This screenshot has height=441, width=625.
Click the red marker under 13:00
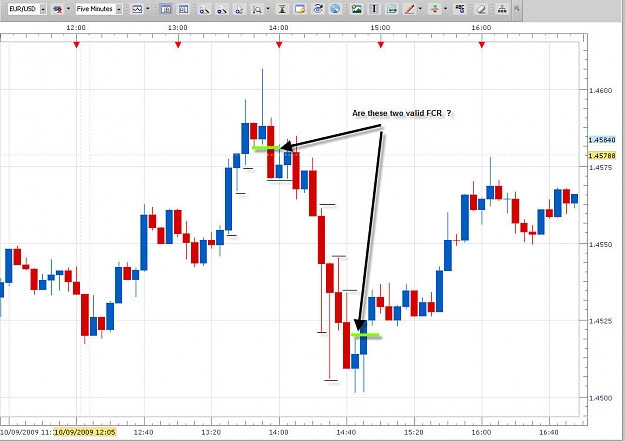[x=178, y=44]
